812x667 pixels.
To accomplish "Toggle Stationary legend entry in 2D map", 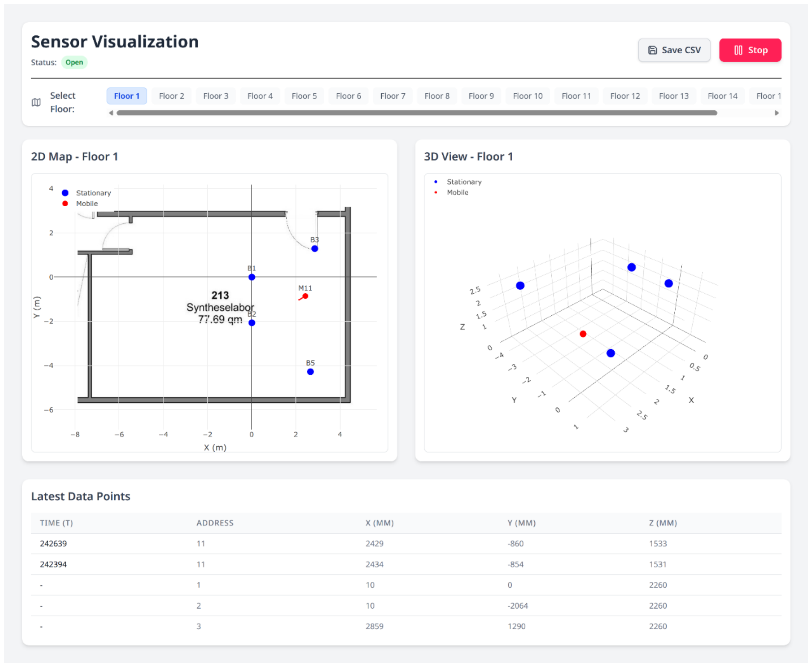I will (87, 193).
